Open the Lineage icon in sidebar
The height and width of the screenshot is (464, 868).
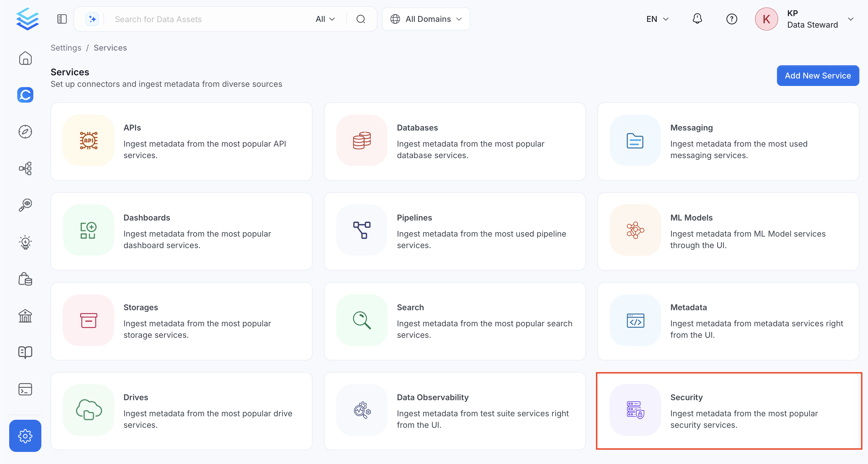25,168
